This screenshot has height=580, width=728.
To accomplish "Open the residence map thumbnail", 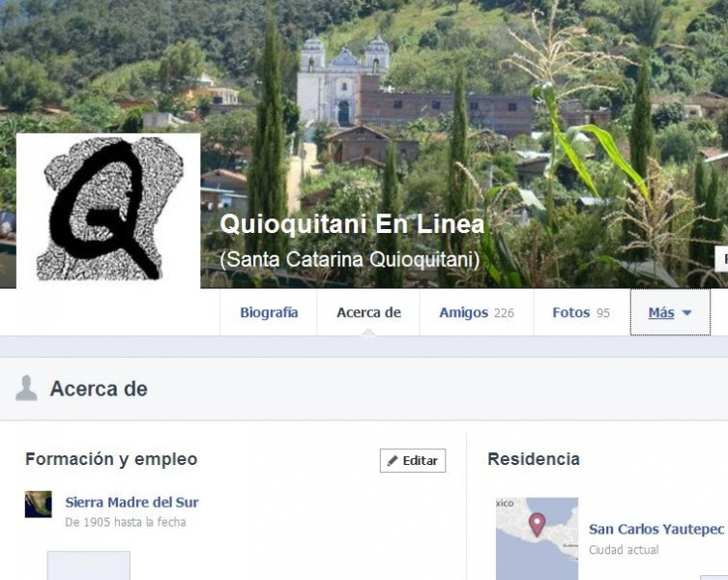I will (538, 538).
